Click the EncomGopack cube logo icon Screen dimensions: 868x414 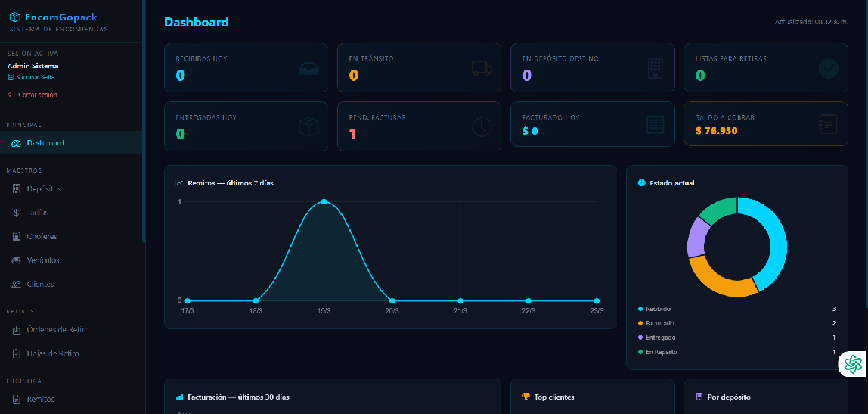[14, 17]
